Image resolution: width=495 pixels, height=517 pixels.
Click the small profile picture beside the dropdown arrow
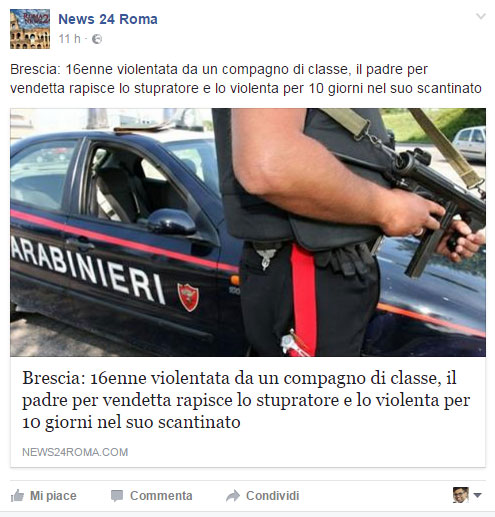(x=461, y=495)
